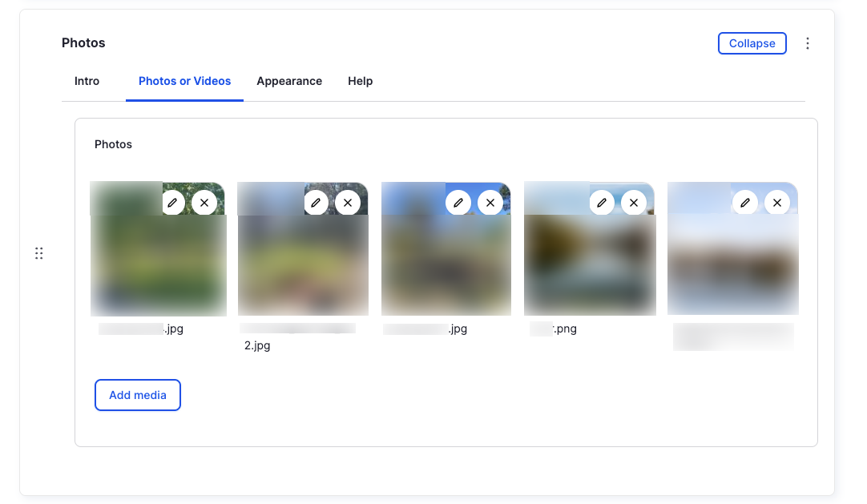The width and height of the screenshot is (867, 504).
Task: Open the edit pencil on the 2.jpg photo
Action: click(x=317, y=202)
